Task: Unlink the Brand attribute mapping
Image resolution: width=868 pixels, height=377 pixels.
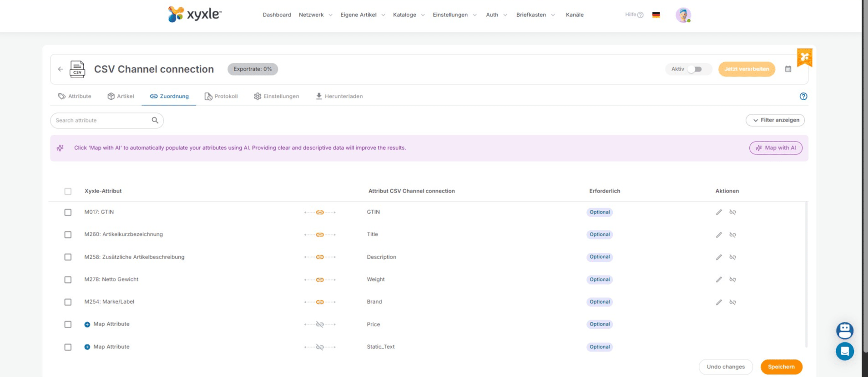Action: pos(732,302)
